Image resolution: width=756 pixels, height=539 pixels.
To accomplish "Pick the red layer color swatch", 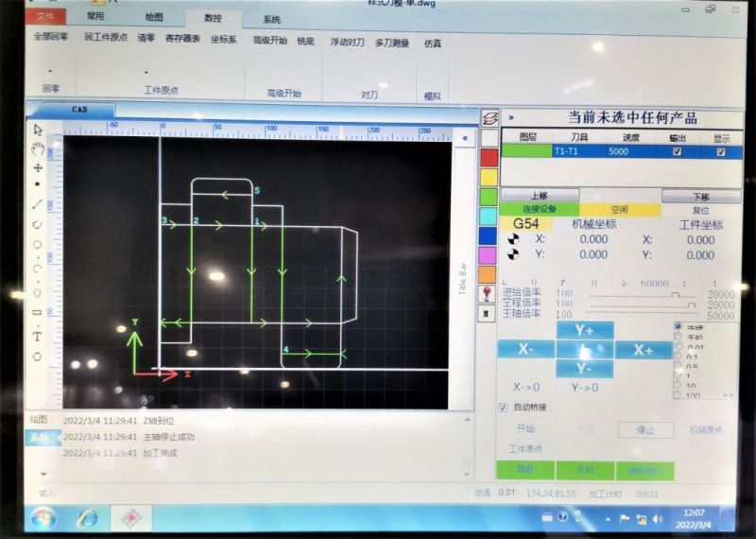I will pos(489,158).
